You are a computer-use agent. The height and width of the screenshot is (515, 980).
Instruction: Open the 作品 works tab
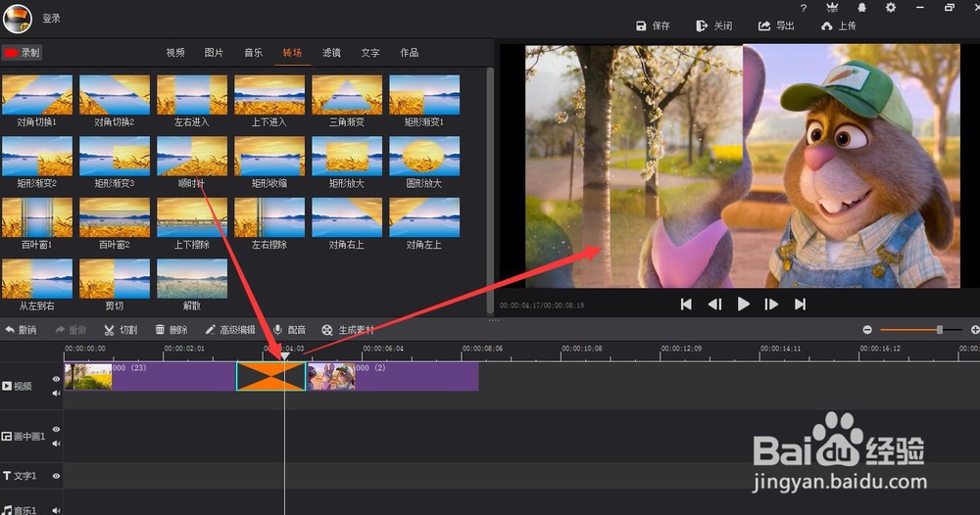[410, 53]
